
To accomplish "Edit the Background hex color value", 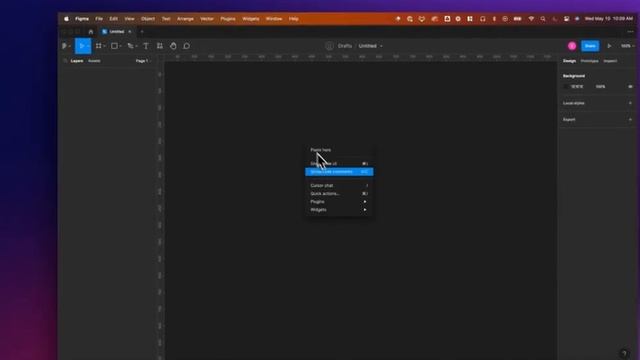I will click(x=577, y=87).
